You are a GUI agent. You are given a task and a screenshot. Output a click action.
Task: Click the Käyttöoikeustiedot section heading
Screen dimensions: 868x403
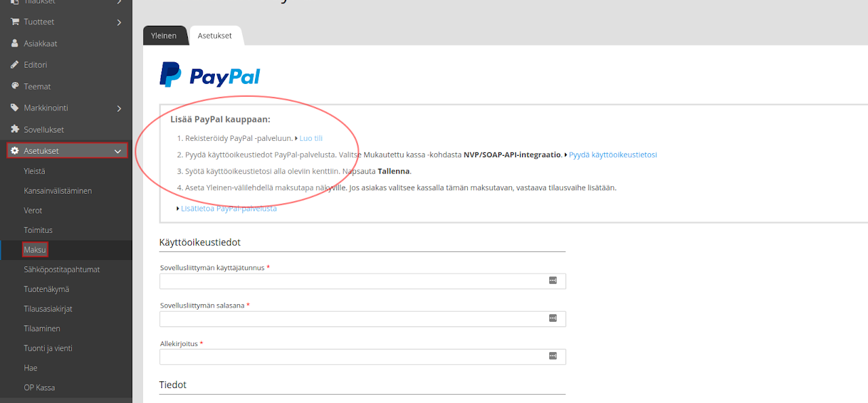pos(200,242)
